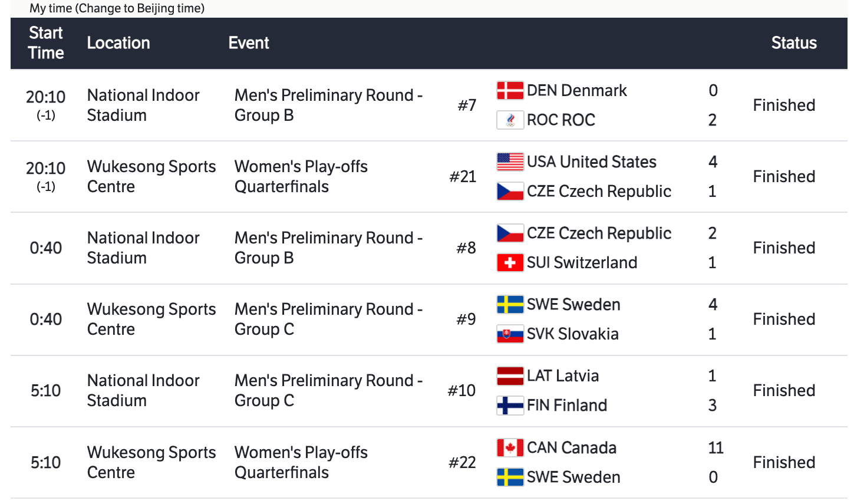Click the Event column header

(249, 43)
